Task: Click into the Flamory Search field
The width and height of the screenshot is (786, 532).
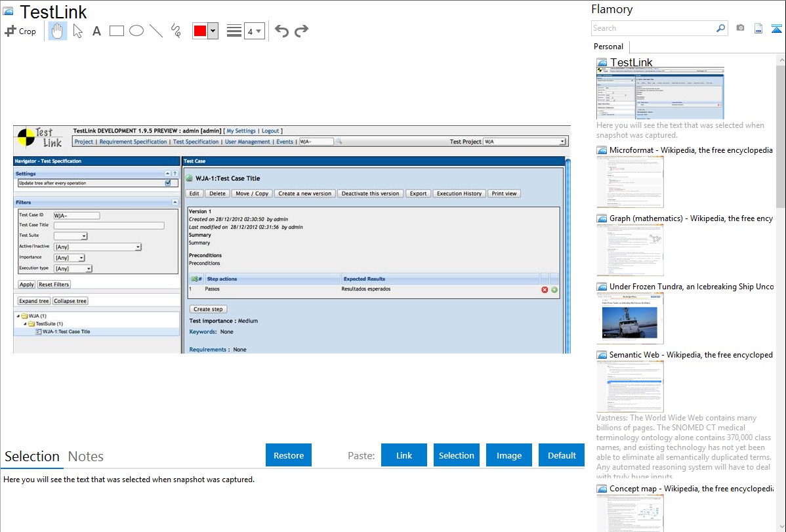Action: pyautogui.click(x=653, y=28)
